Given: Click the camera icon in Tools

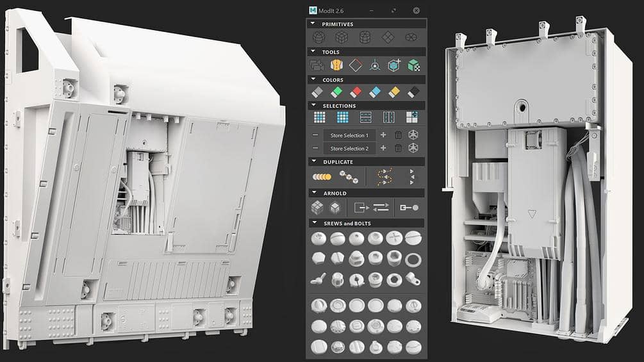Looking at the screenshot, I should pyautogui.click(x=316, y=65).
